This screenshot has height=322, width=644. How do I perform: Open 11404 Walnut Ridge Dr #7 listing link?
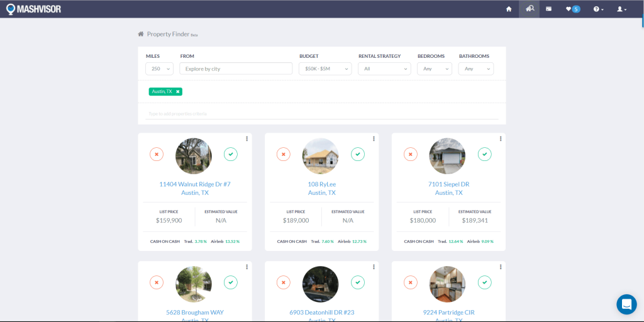[x=195, y=184]
